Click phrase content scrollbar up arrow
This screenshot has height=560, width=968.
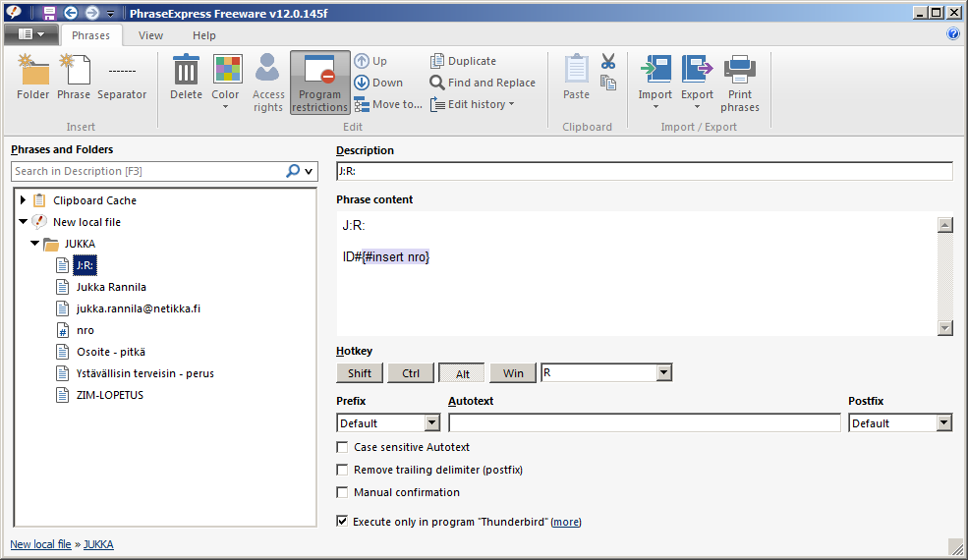coord(944,225)
